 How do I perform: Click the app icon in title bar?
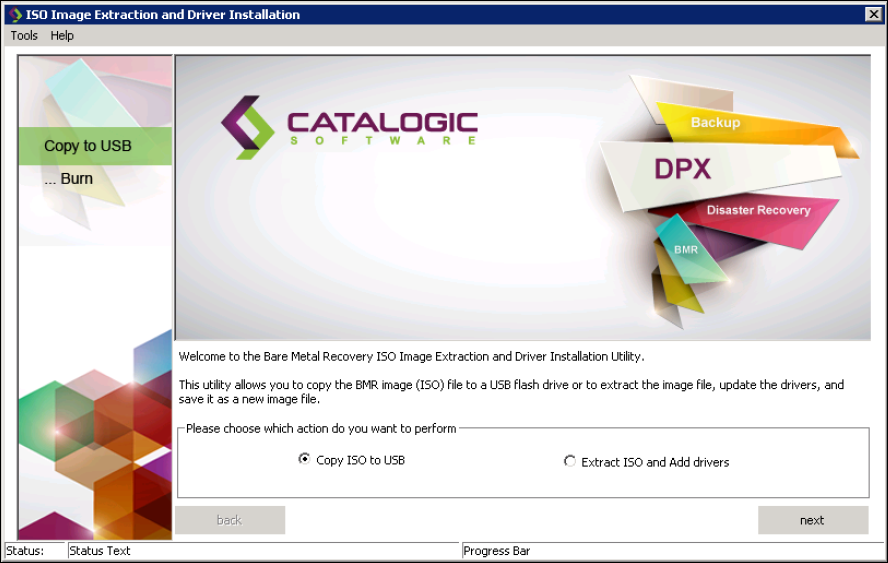coord(14,15)
